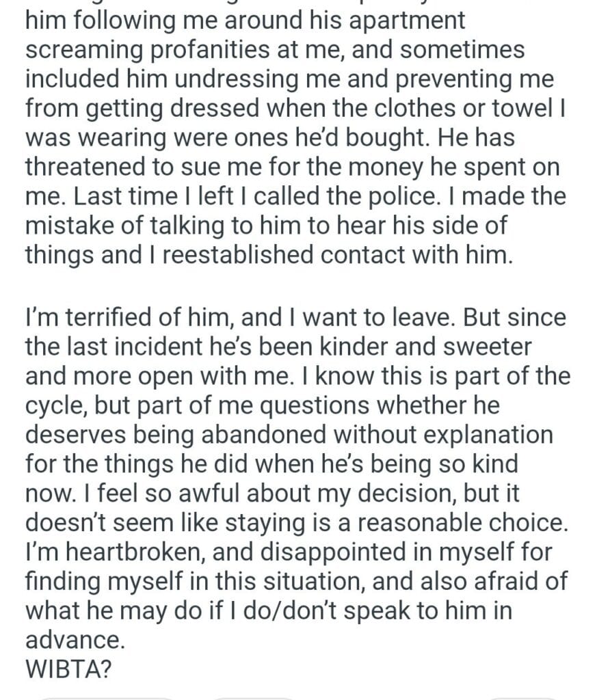The height and width of the screenshot is (700, 597).
Task: Click the comments pill at bottom center
Action: pos(254,697)
